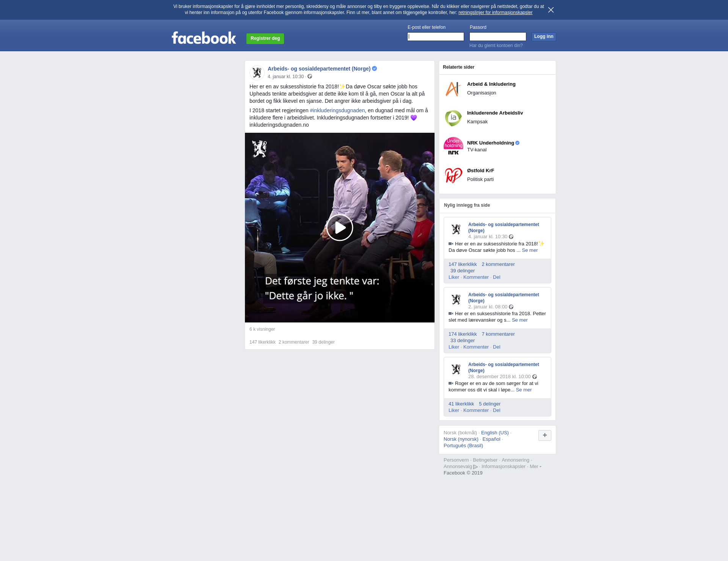Screen dimensions: 728x561
Task: Click the Annonsevalg triangle icon
Action: click(475, 467)
